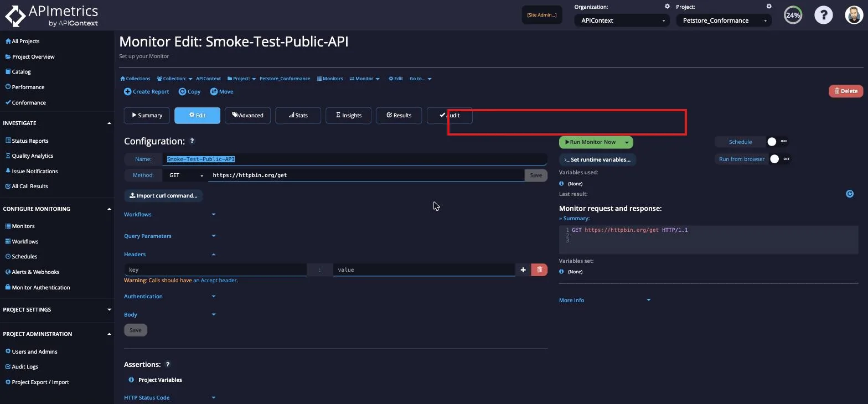Open Project settings gear icon

point(769,7)
